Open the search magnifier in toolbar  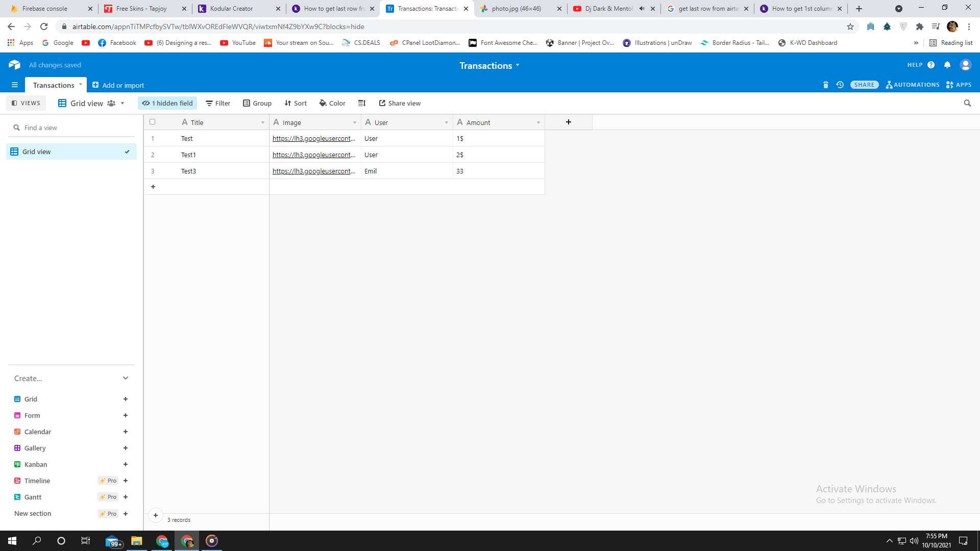click(967, 103)
